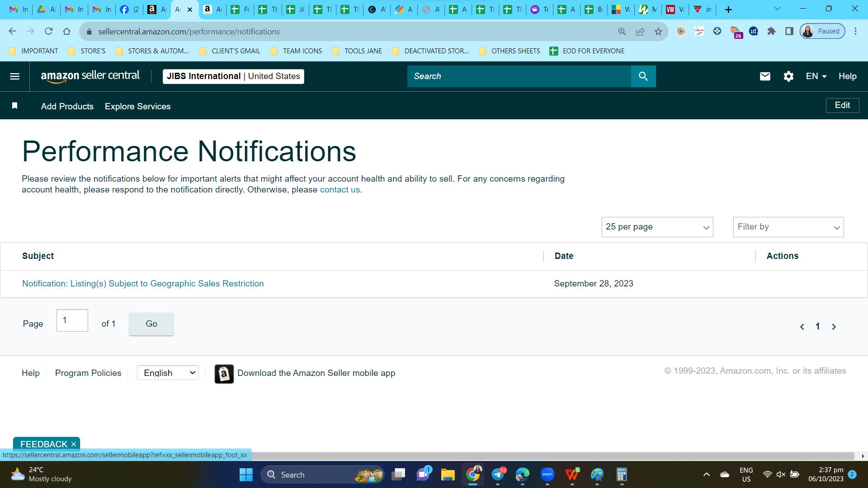Open the JIBS International store switcher
Viewport: 868px width, 488px height.
[233, 76]
